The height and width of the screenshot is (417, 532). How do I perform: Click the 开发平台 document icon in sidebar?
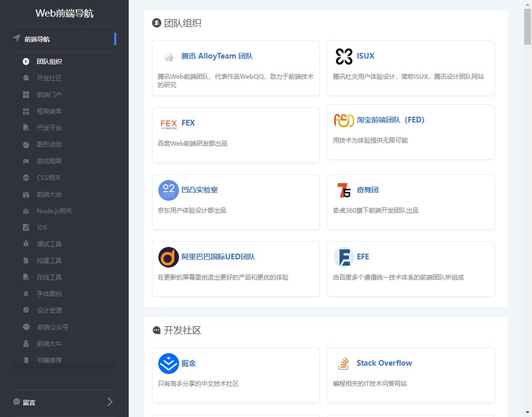point(26,128)
